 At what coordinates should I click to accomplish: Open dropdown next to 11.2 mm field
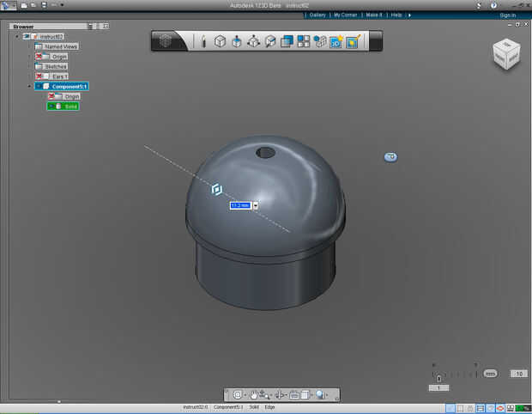coord(256,205)
